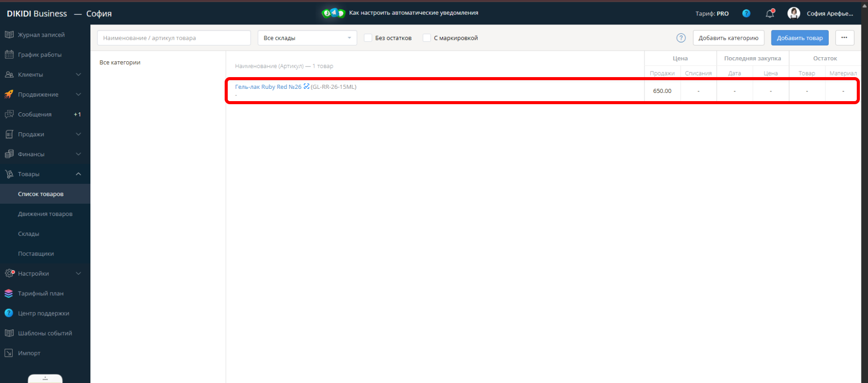The width and height of the screenshot is (868, 383).
Task: Open Журнал записей from the sidebar
Action: pyautogui.click(x=41, y=35)
